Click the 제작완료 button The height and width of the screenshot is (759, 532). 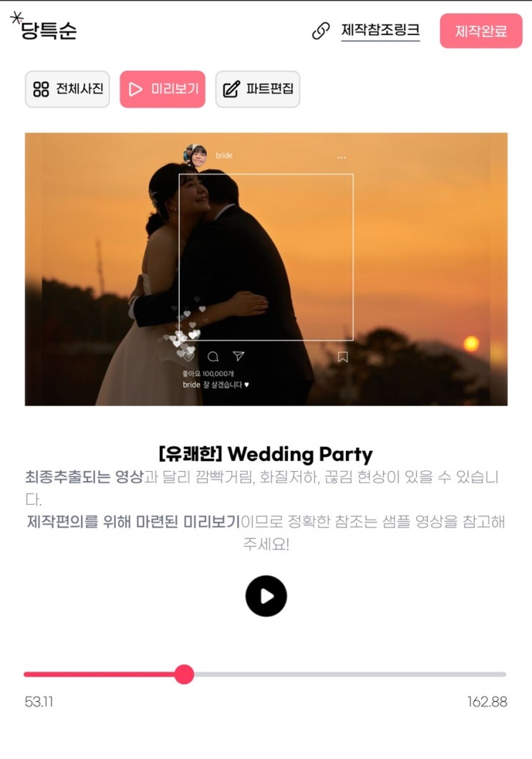point(480,31)
